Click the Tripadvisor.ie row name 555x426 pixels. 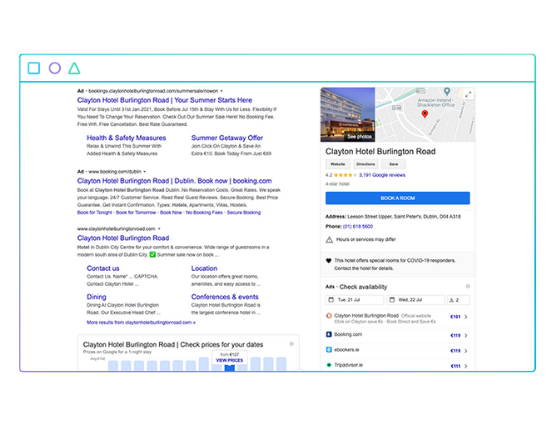[x=348, y=365]
